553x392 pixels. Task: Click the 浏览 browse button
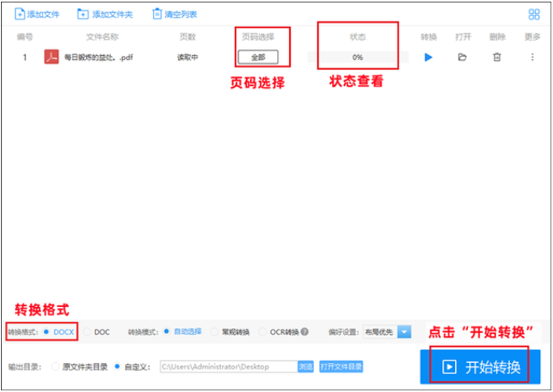coord(306,367)
